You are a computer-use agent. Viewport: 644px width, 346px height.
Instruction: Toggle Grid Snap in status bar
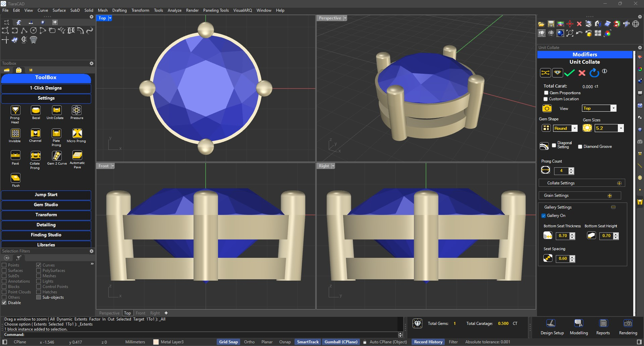pos(228,342)
